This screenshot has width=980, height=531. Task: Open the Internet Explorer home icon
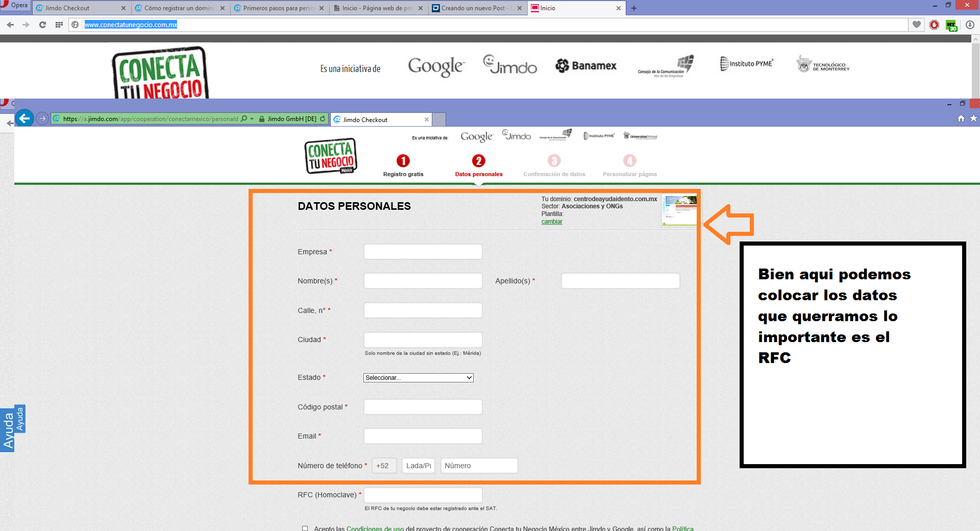[x=961, y=118]
